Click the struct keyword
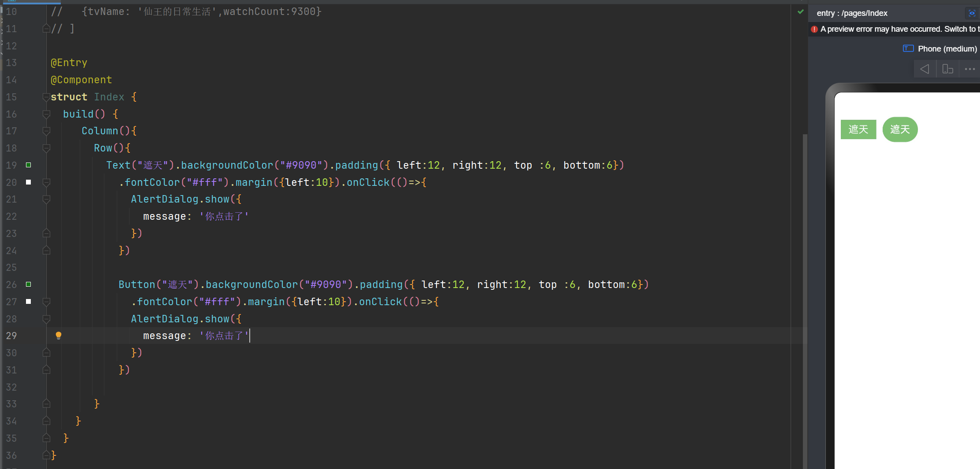Image resolution: width=980 pixels, height=469 pixels. pos(69,97)
